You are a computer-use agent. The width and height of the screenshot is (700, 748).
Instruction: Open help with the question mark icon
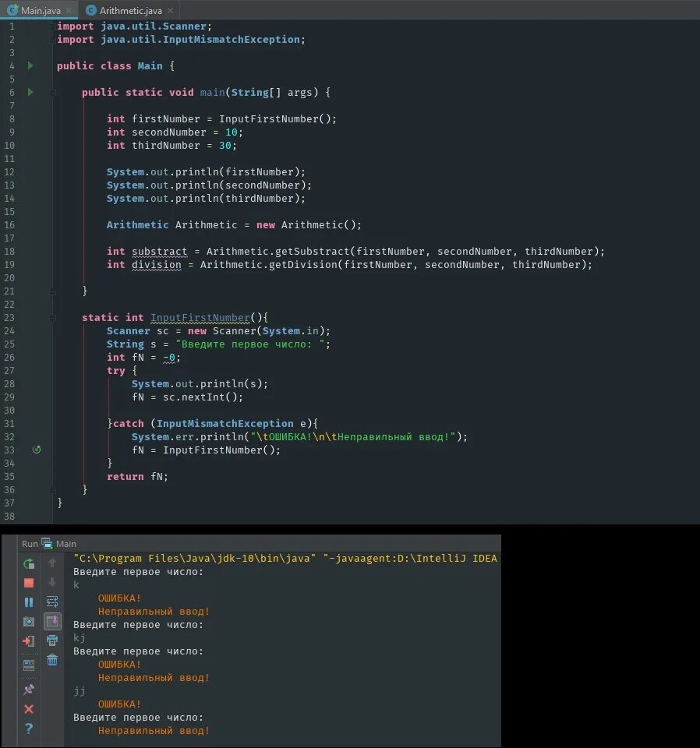pos(29,729)
